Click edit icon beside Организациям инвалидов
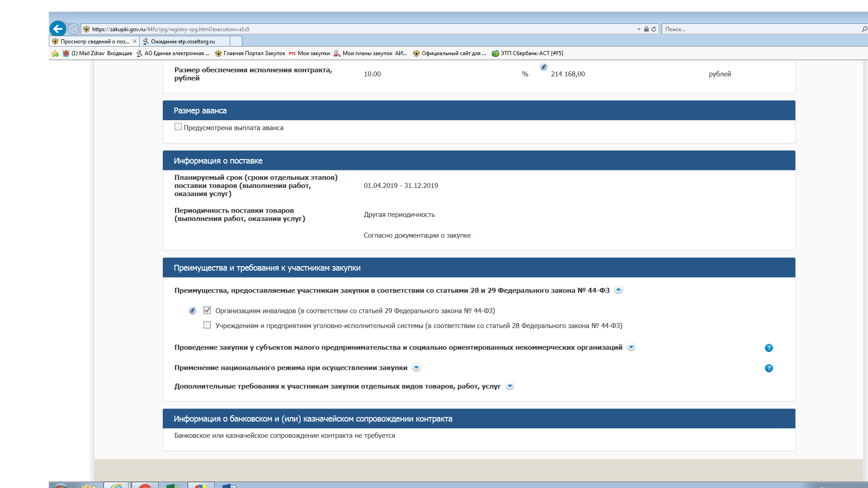 (x=192, y=311)
